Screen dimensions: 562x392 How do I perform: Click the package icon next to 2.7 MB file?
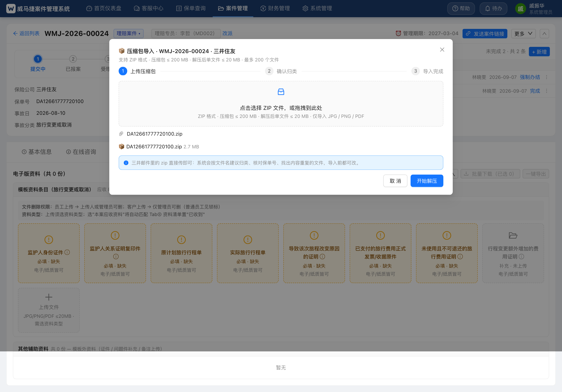(x=122, y=147)
